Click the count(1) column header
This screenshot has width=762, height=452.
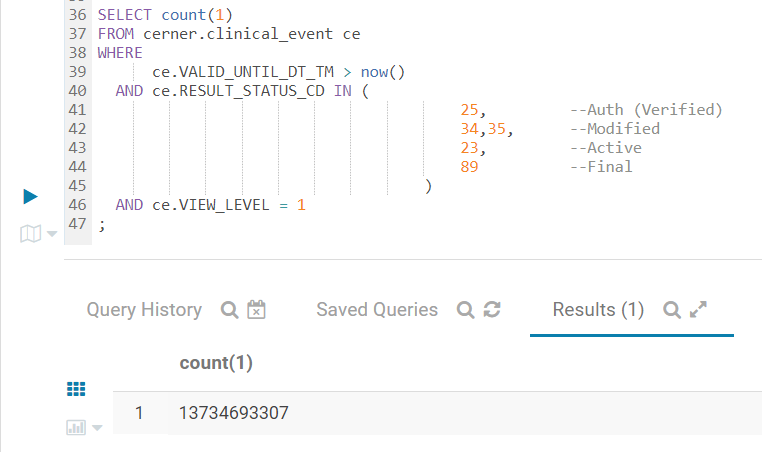(x=216, y=363)
